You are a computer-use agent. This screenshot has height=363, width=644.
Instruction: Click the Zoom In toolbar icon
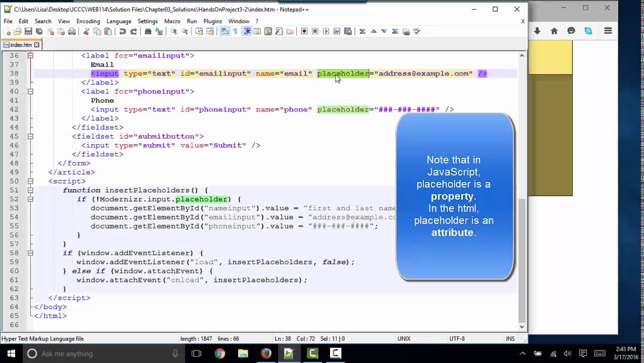pos(173,31)
